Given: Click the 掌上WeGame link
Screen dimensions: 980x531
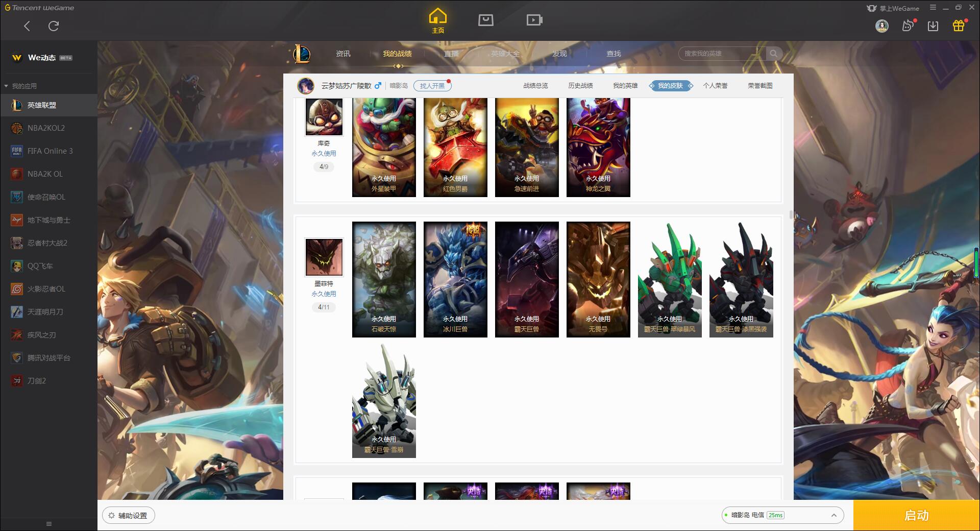Looking at the screenshot, I should pyautogui.click(x=893, y=8).
